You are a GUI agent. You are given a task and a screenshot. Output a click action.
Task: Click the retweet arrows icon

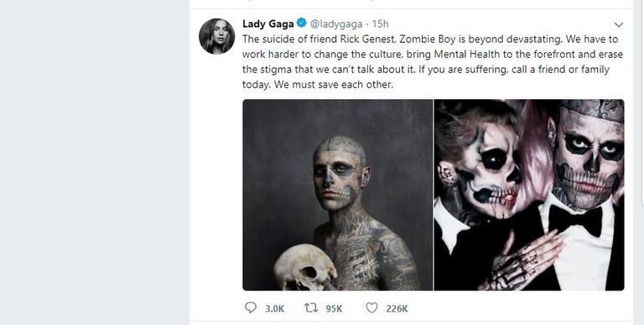(x=310, y=307)
